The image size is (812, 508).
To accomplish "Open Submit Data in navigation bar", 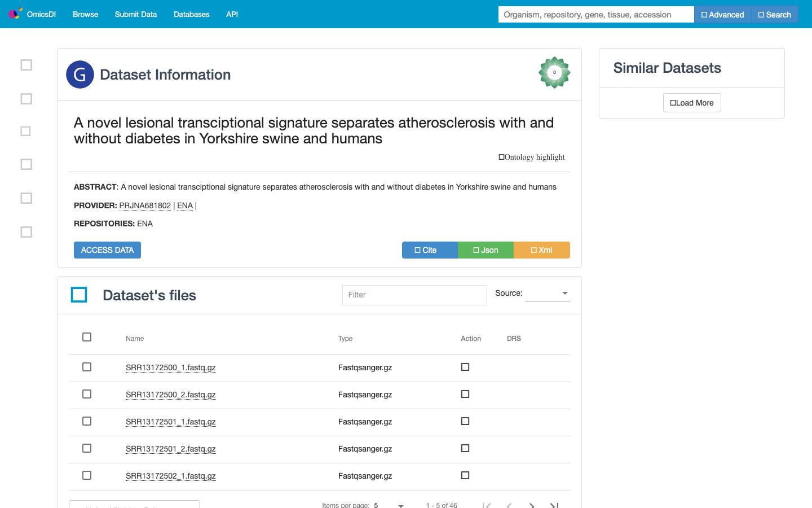I will coord(136,14).
